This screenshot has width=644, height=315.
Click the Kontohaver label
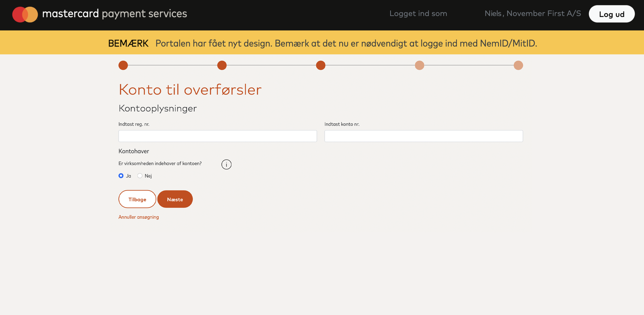(134, 151)
